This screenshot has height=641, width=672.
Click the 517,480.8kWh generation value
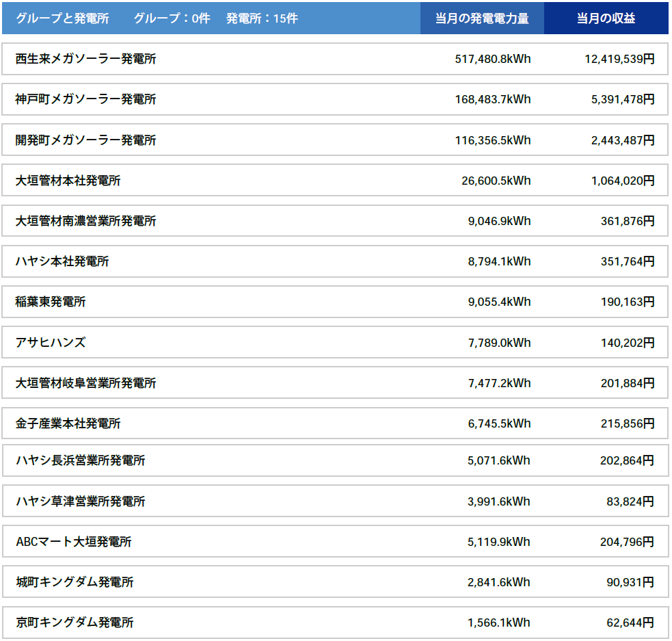tap(493, 59)
